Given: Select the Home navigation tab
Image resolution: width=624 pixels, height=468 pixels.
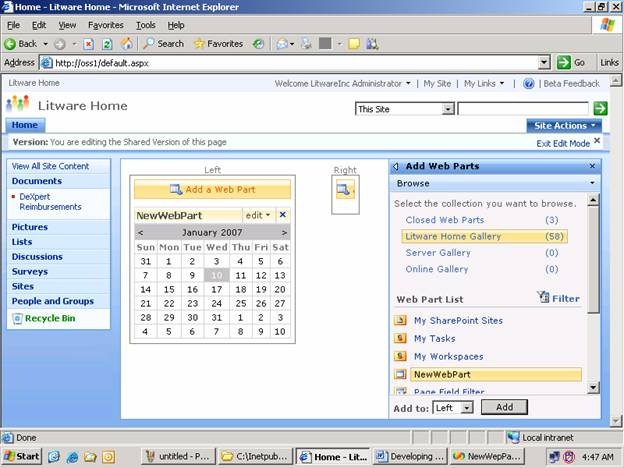Looking at the screenshot, I should click(x=25, y=125).
